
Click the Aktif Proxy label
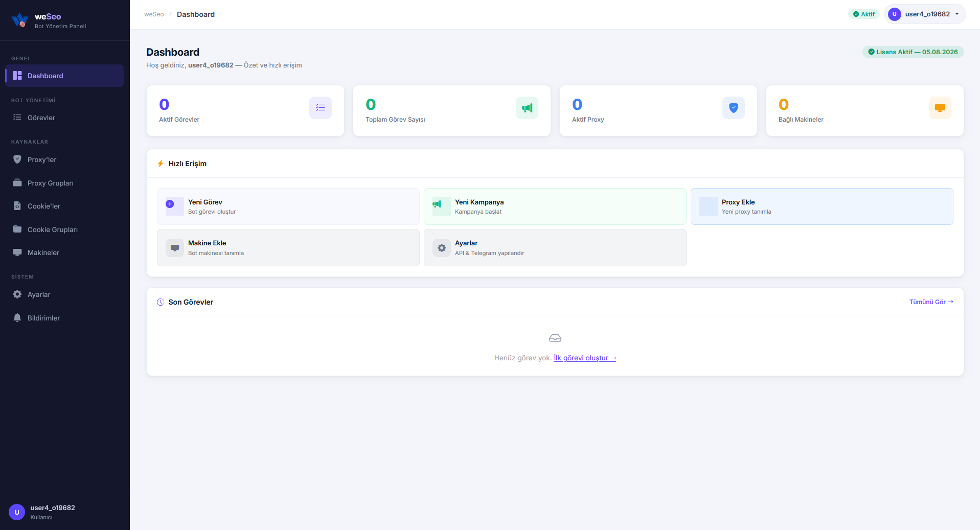588,120
